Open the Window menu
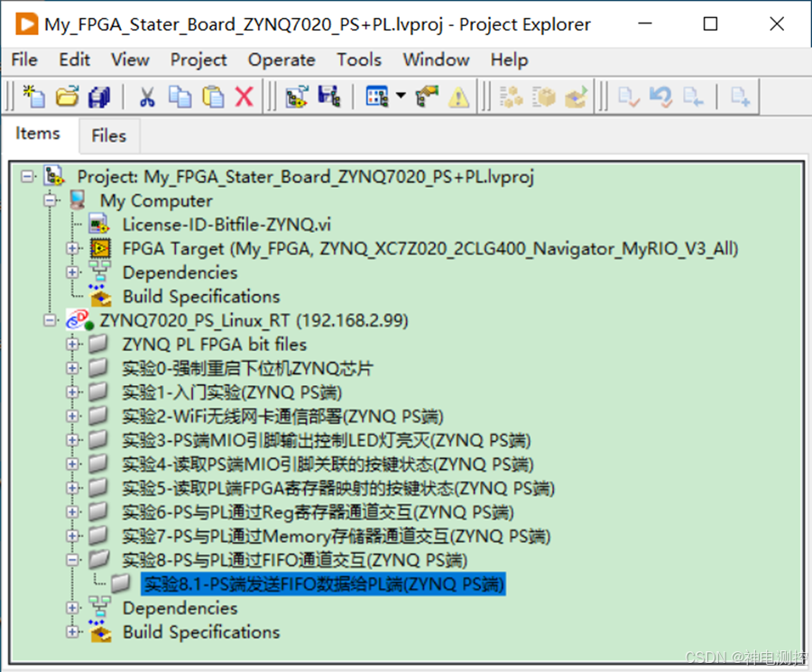Viewport: 812px width, 672px height. pyautogui.click(x=436, y=60)
